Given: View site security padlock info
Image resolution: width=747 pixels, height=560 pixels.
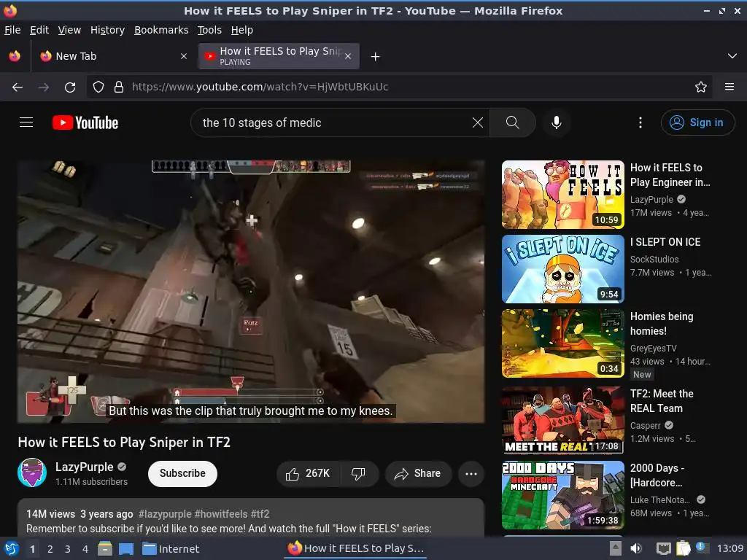Looking at the screenshot, I should tap(119, 87).
